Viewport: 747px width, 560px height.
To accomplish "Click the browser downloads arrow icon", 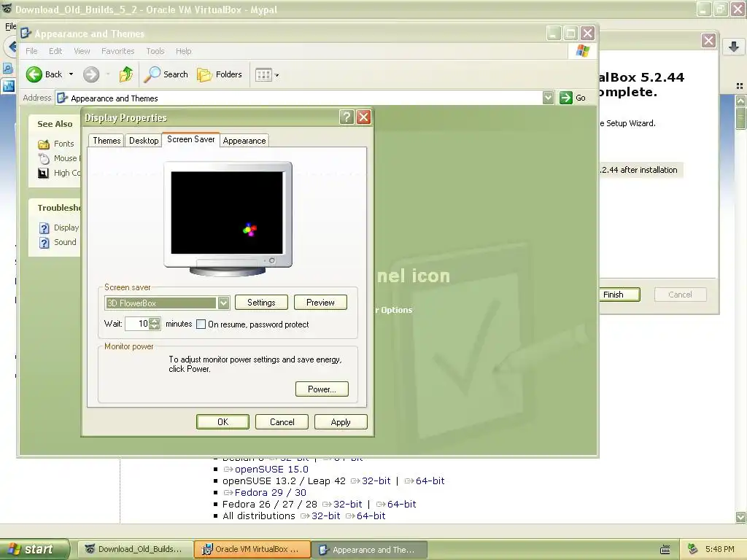I will pos(734,47).
